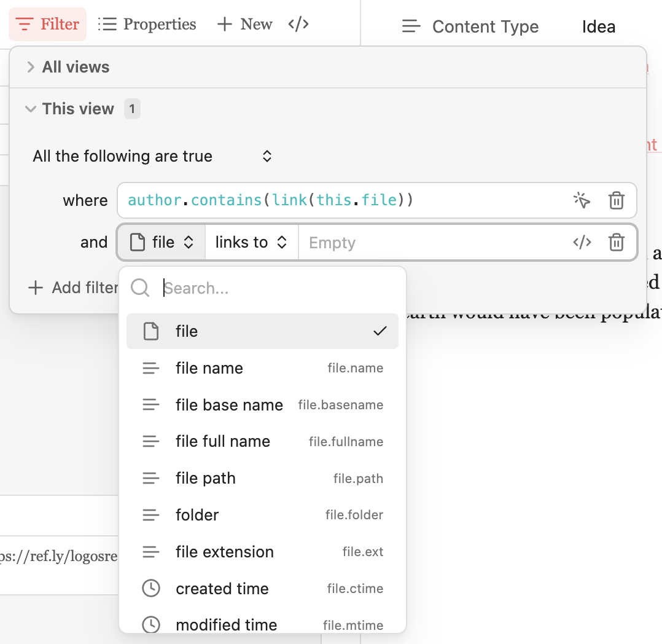Delete the 'file links to' filter row
662x644 pixels.
616,243
